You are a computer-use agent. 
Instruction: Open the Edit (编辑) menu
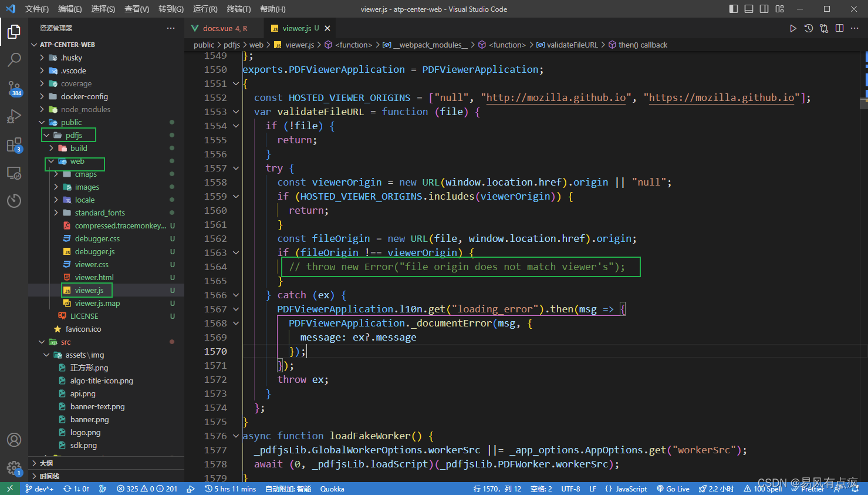pos(70,9)
